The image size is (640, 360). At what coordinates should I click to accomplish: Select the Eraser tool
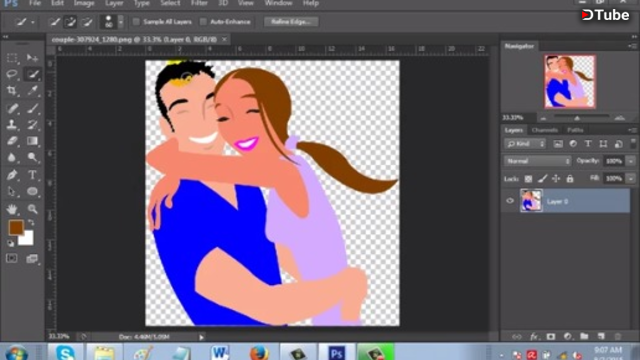pos(12,141)
